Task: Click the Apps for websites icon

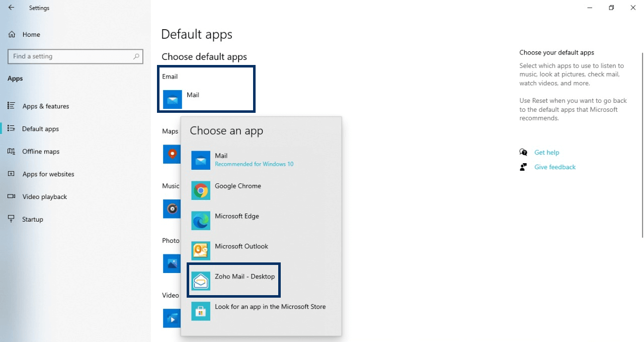Action: click(x=12, y=174)
